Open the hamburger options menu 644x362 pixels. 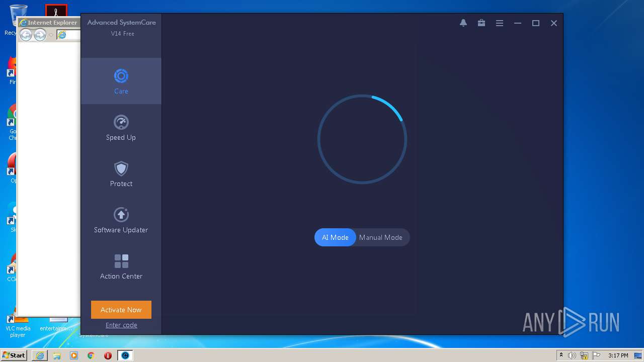(x=500, y=23)
